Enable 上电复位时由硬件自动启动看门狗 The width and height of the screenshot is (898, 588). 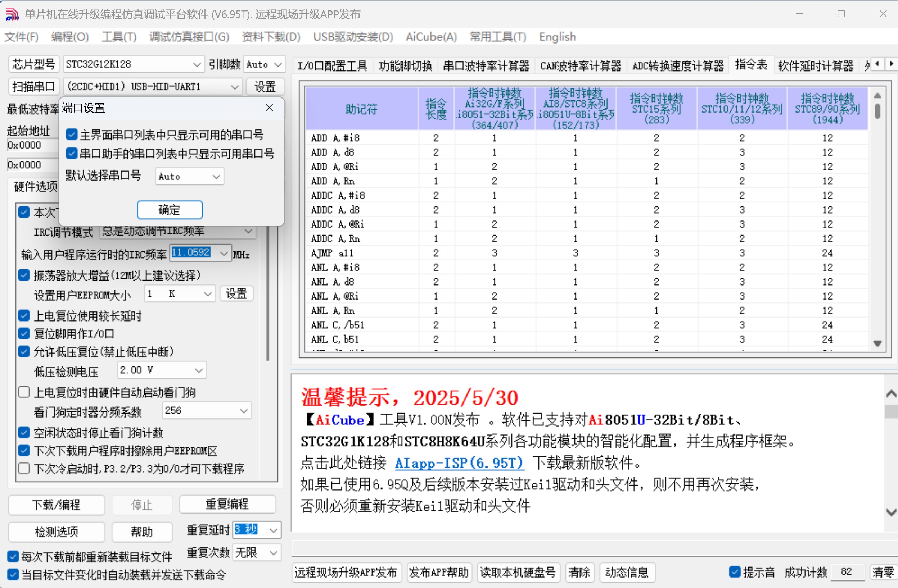pyautogui.click(x=24, y=392)
